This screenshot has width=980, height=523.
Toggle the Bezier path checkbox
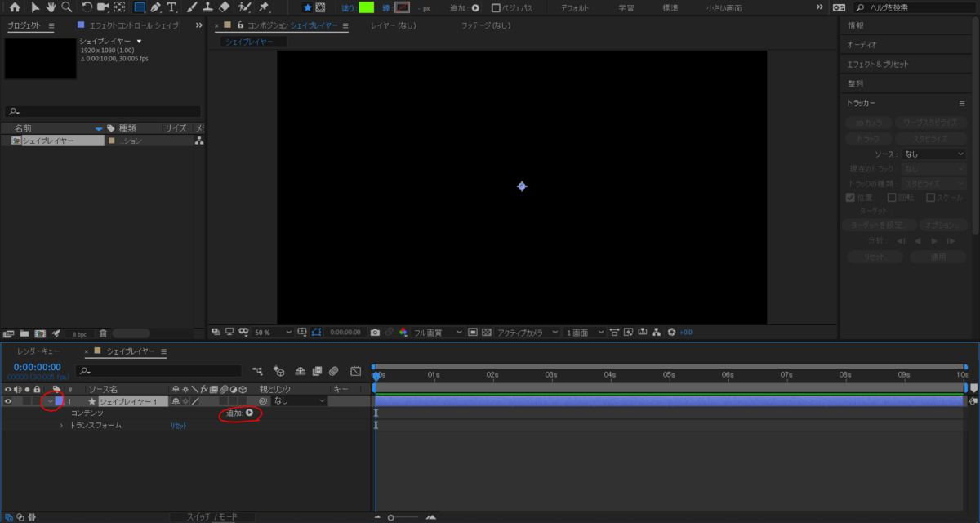tap(496, 8)
